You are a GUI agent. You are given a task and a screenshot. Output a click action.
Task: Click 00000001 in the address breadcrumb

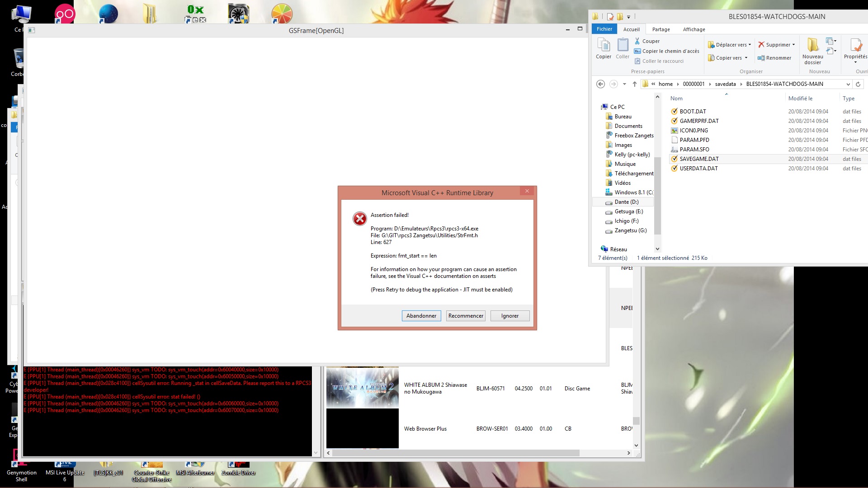click(693, 84)
